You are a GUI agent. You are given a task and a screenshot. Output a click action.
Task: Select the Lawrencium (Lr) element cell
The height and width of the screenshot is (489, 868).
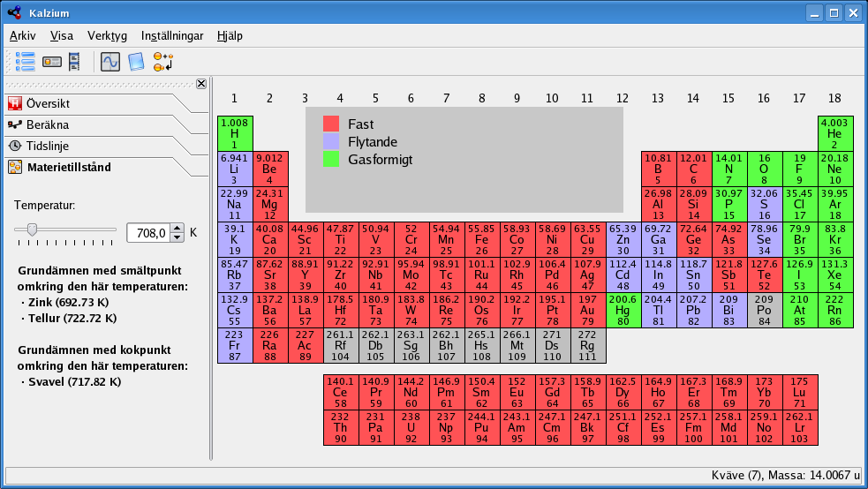(800, 427)
